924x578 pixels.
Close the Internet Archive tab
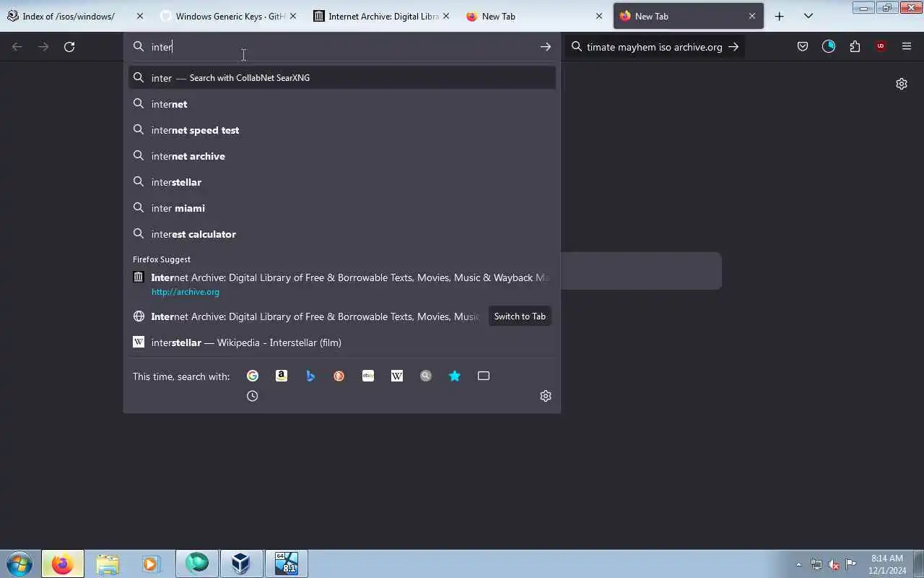point(446,16)
